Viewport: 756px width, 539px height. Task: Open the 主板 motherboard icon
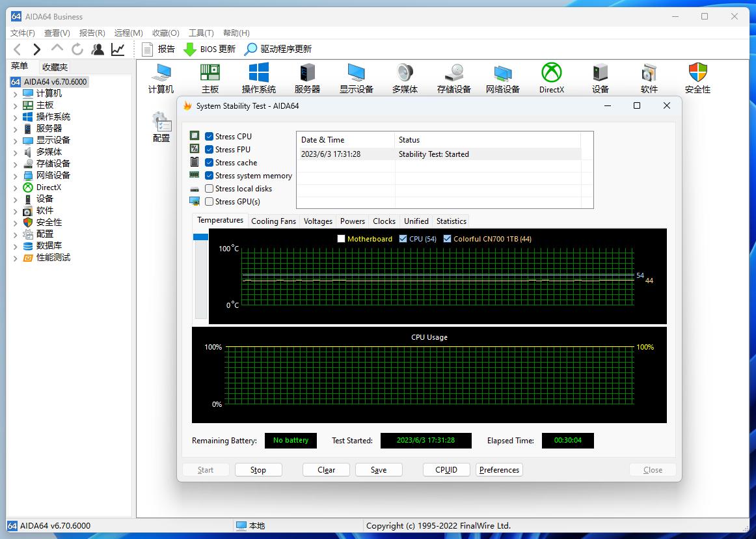click(209, 73)
